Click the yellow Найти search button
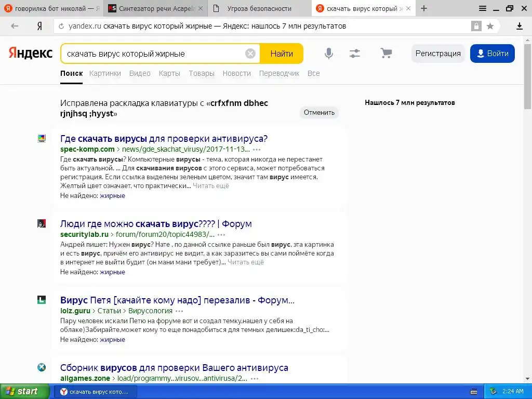Screen dimensions: 532x399 point(282,54)
